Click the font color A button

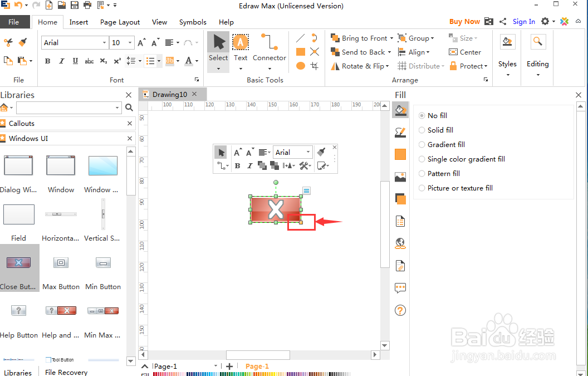pyautogui.click(x=189, y=61)
